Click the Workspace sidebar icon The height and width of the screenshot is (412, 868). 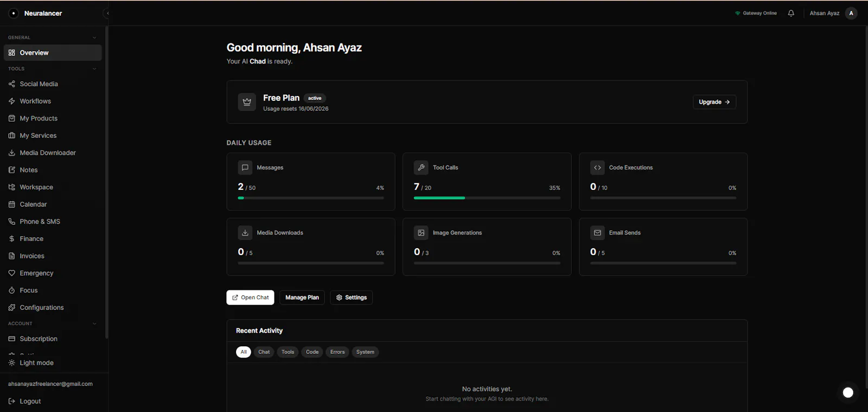pyautogui.click(x=12, y=187)
